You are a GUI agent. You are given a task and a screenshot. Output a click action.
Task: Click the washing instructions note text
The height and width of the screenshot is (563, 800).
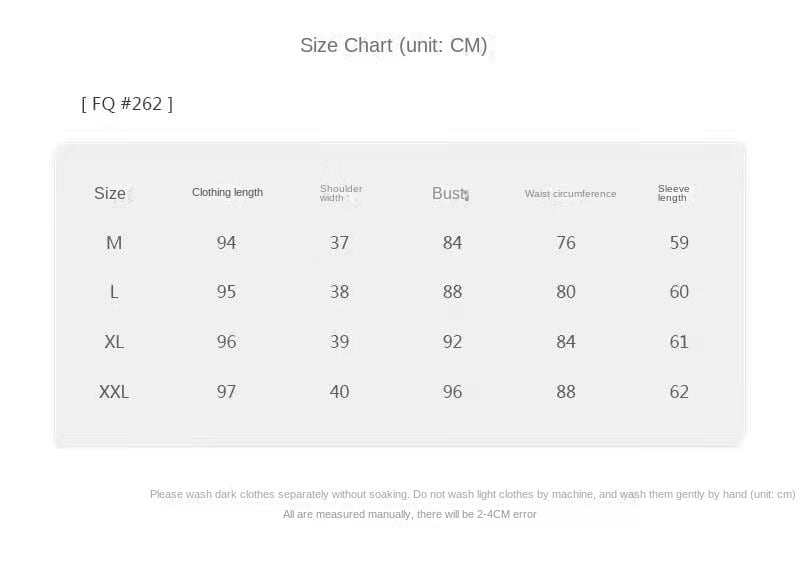[x=472, y=494]
